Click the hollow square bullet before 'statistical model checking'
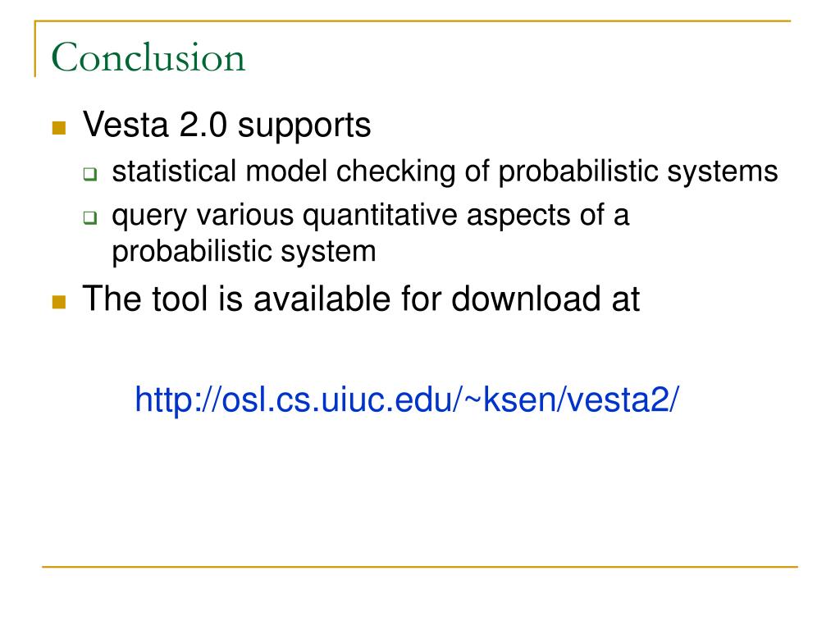Screen dimensions: 840x630 pyautogui.click(x=90, y=174)
